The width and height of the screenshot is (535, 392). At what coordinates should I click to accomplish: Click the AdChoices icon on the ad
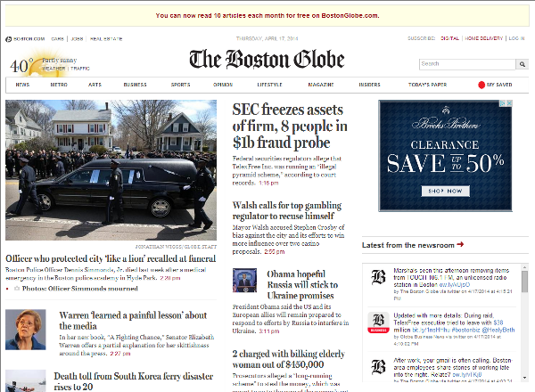coord(503,103)
